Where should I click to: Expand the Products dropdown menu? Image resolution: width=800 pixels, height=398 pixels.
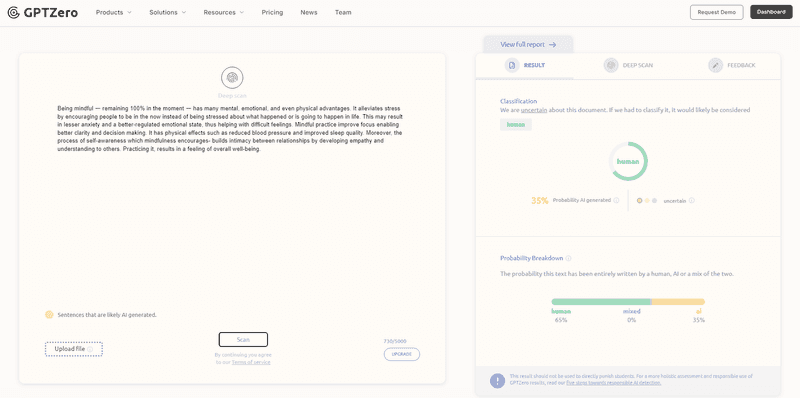(114, 12)
